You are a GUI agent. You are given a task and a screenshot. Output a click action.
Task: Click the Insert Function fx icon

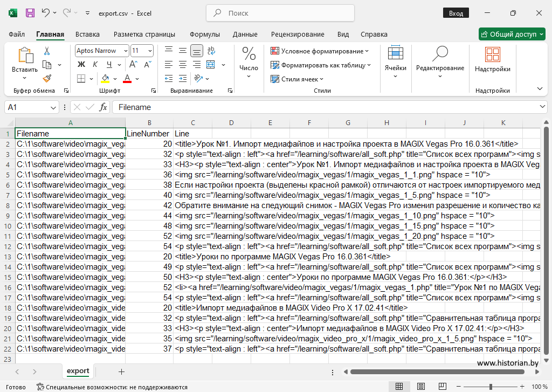pyautogui.click(x=103, y=107)
